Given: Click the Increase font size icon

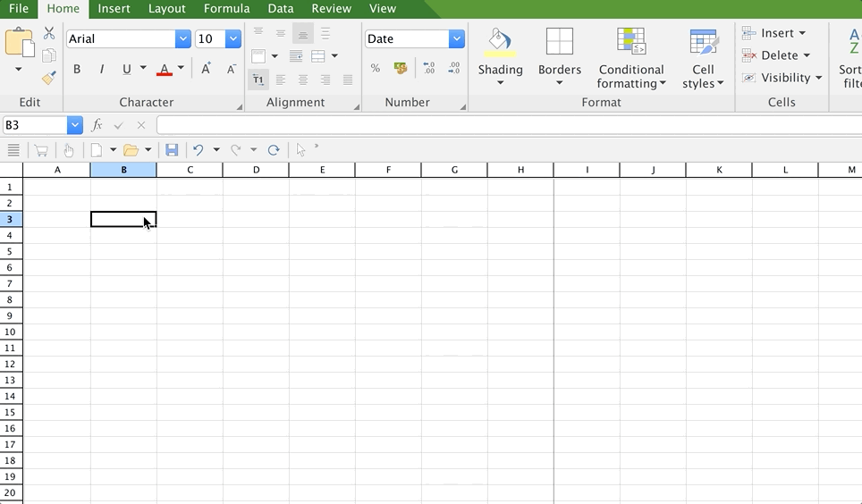Looking at the screenshot, I should coord(206,69).
